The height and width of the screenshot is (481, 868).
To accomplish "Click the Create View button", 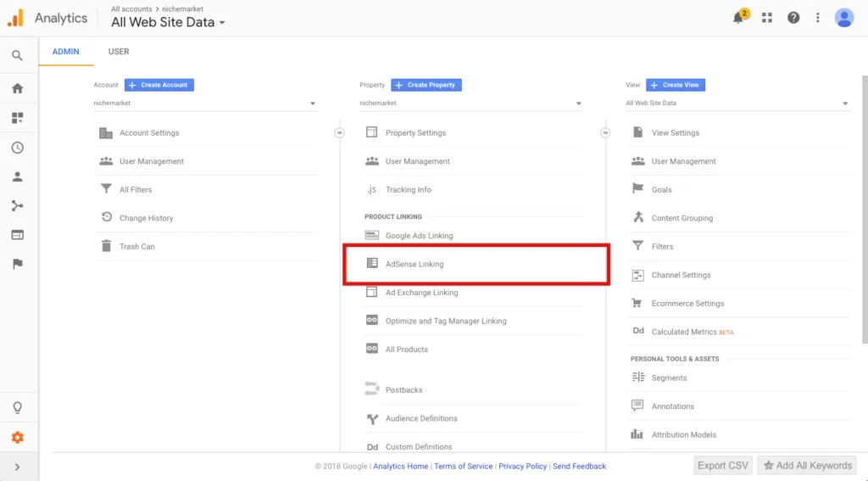I will tap(676, 85).
